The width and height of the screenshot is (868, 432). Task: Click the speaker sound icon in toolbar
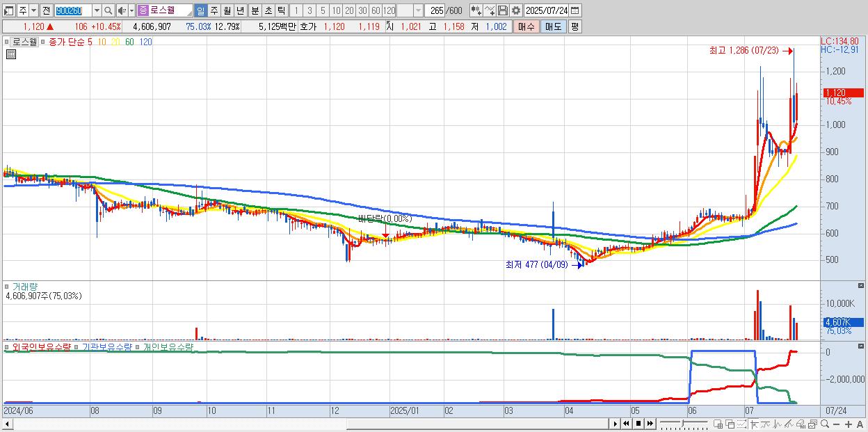(121, 10)
